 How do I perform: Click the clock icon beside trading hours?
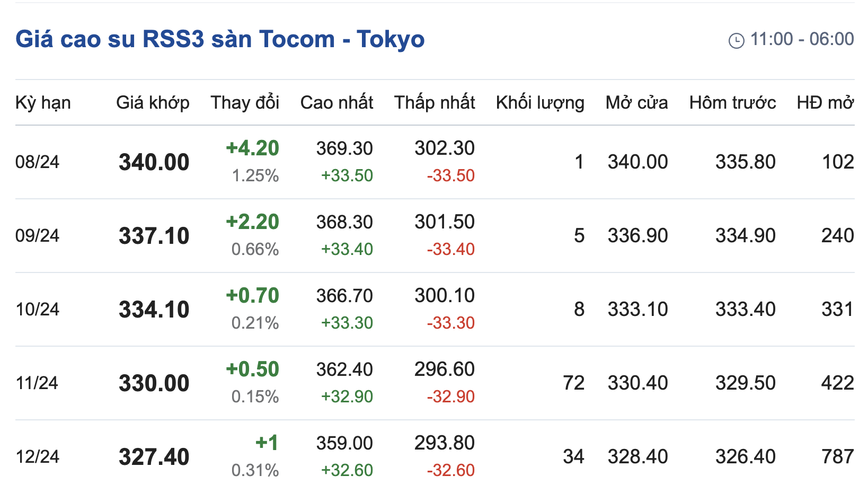(x=736, y=40)
